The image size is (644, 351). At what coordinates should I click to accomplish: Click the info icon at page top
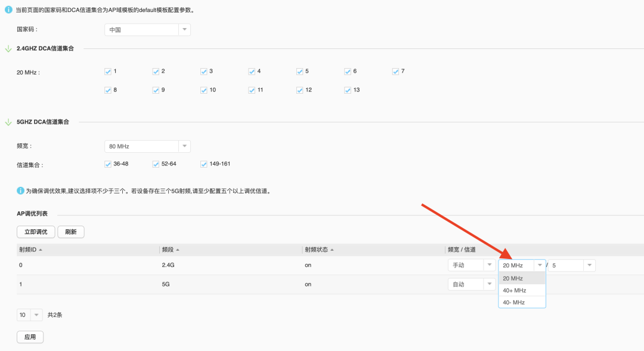pyautogui.click(x=8, y=10)
